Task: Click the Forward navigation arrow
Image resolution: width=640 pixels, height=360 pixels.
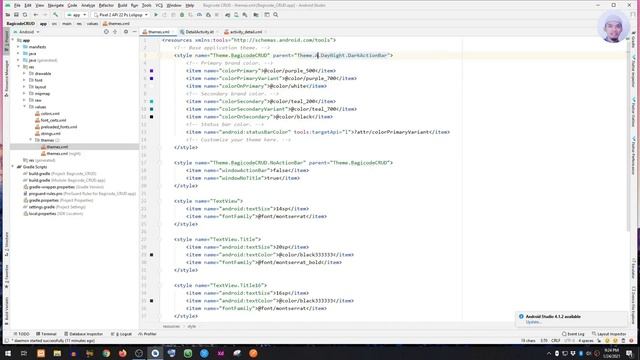Action: click(44, 15)
